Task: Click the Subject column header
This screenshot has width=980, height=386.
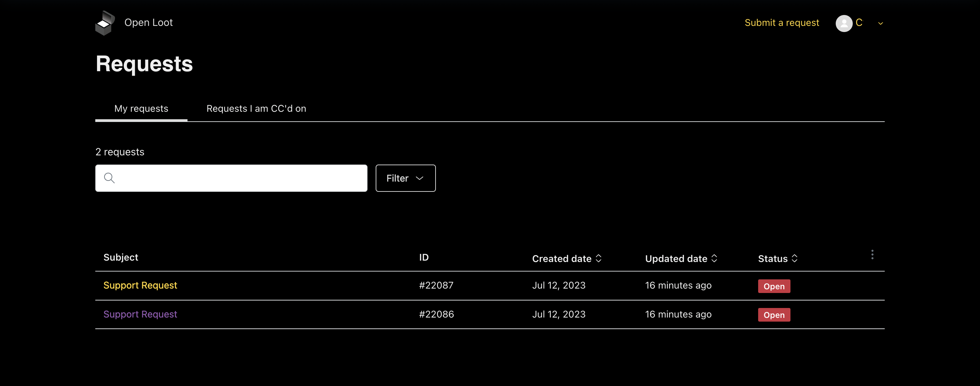Action: click(x=120, y=257)
